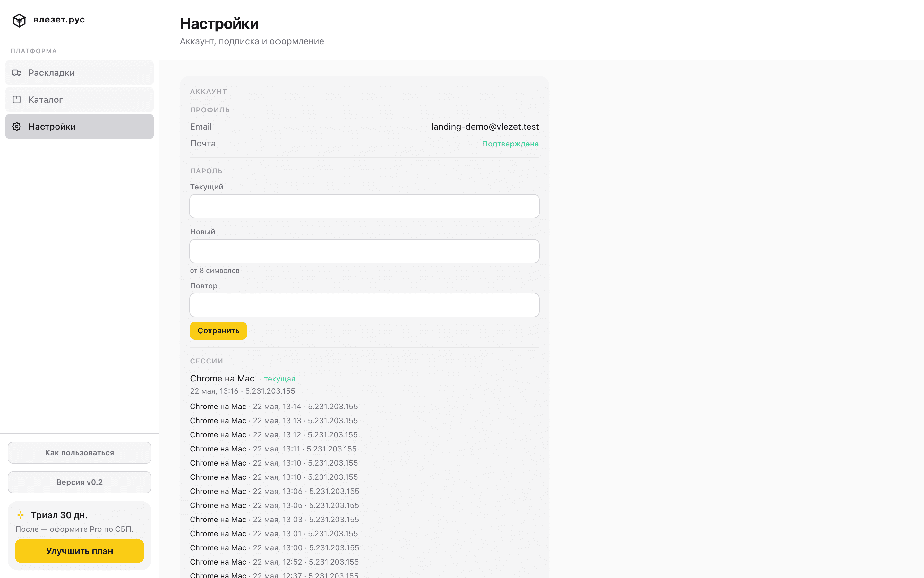924x578 pixels.
Task: Select the session at 22 мая, 13:00
Action: coord(275,548)
